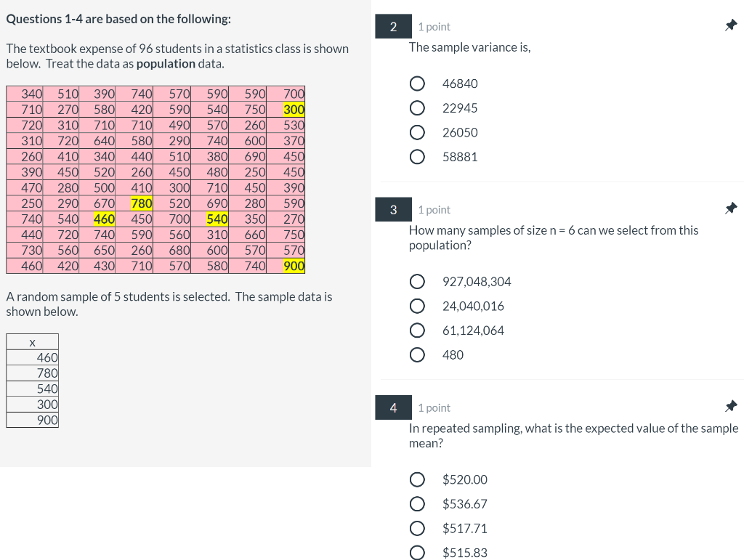Select answer 26050 for question 2
This screenshot has width=744, height=560.
(417, 132)
